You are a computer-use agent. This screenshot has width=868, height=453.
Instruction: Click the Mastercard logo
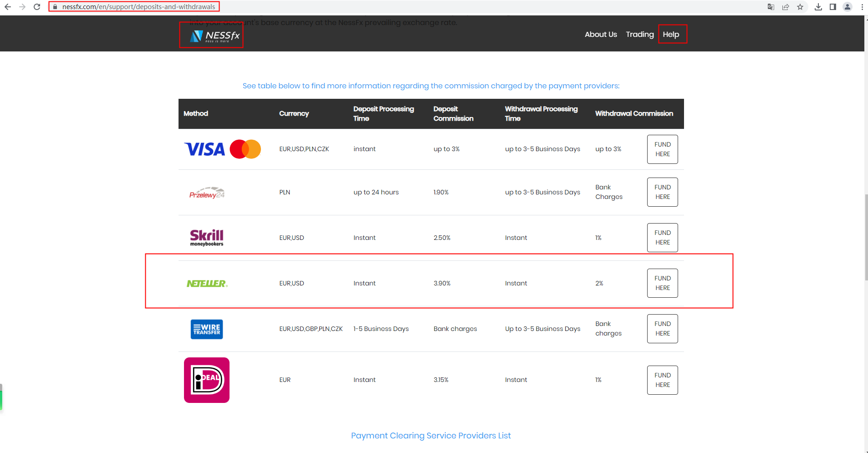pyautogui.click(x=245, y=149)
